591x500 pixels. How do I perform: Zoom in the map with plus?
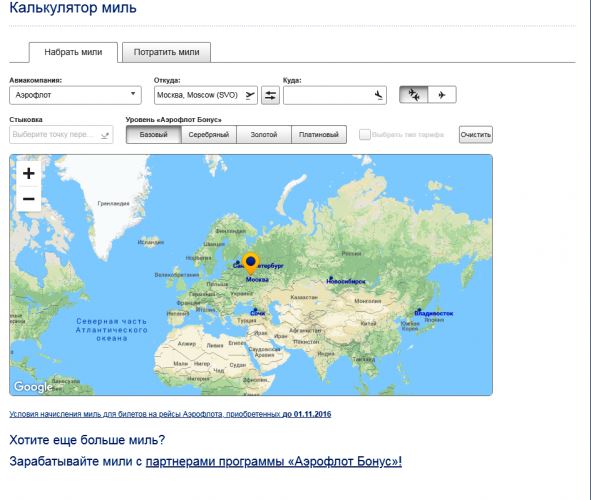click(29, 173)
